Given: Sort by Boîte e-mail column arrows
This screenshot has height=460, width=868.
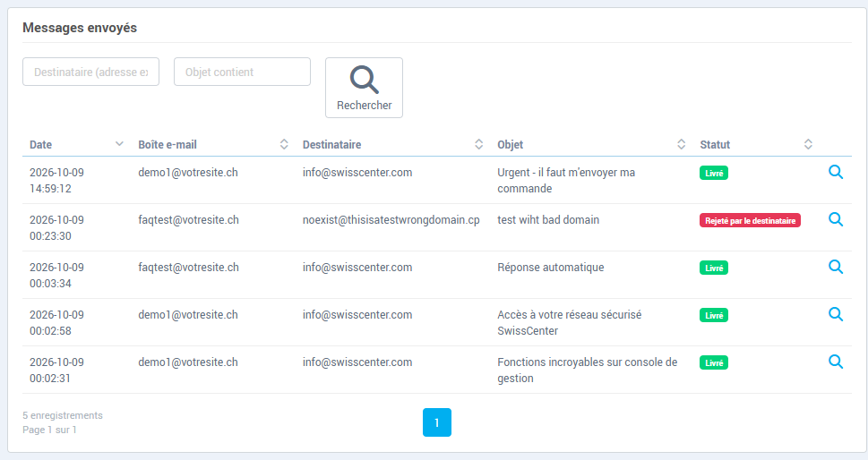Looking at the screenshot, I should coord(284,144).
